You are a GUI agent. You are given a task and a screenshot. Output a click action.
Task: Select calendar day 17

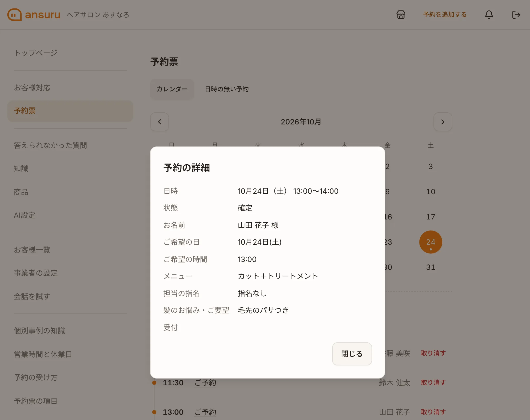point(431,217)
